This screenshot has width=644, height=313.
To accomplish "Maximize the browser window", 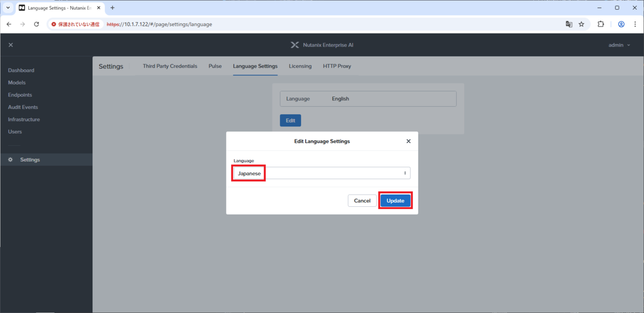I will pos(617,8).
